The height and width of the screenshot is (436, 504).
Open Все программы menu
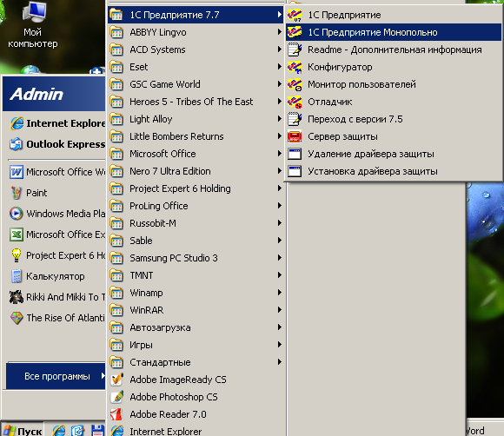(x=56, y=376)
